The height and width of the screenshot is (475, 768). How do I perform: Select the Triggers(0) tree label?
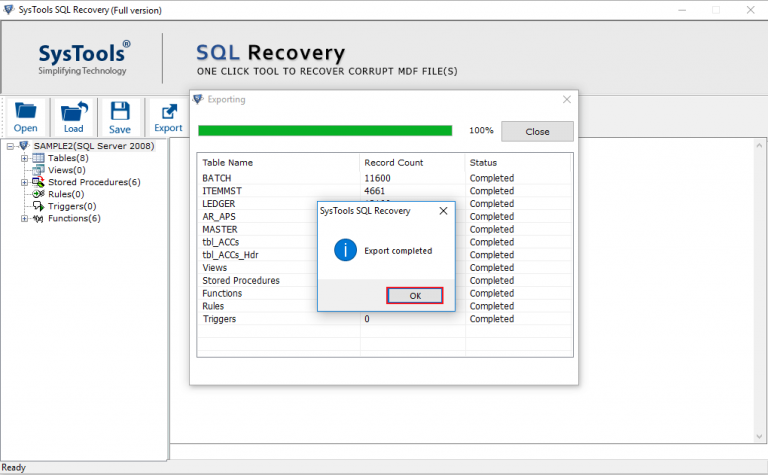(72, 206)
